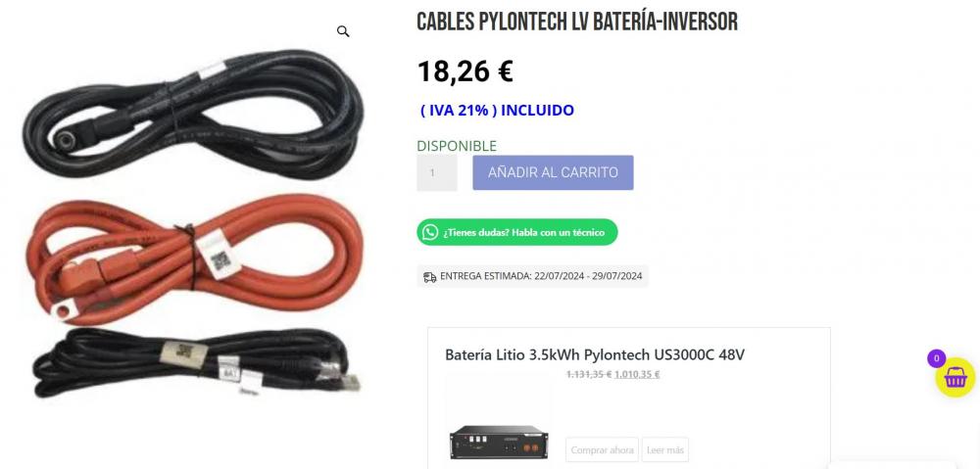The width and height of the screenshot is (980, 469).
Task: Open the purple shopping basket cart icon
Action: (955, 378)
